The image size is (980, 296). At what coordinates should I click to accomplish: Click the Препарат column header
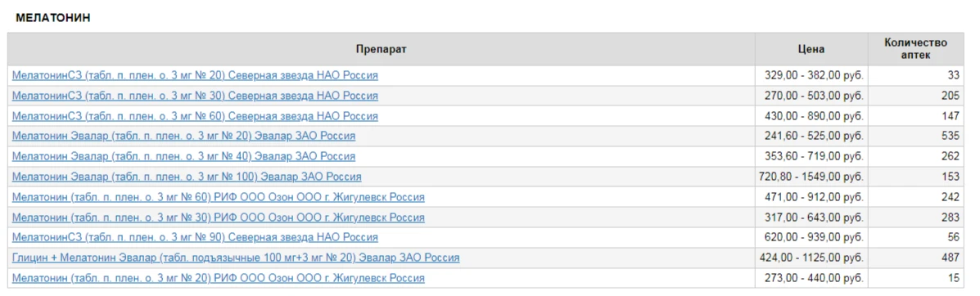[x=382, y=49]
